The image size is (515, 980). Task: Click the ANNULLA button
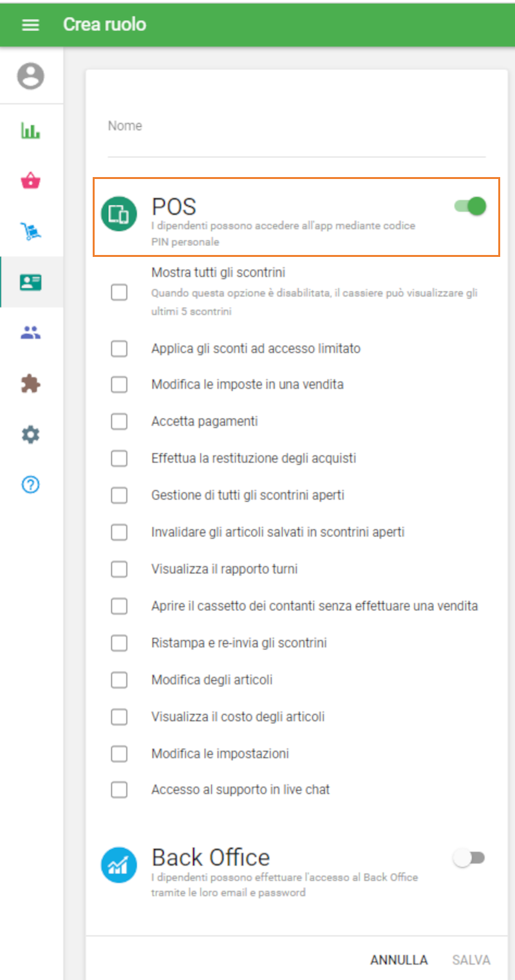click(x=399, y=959)
